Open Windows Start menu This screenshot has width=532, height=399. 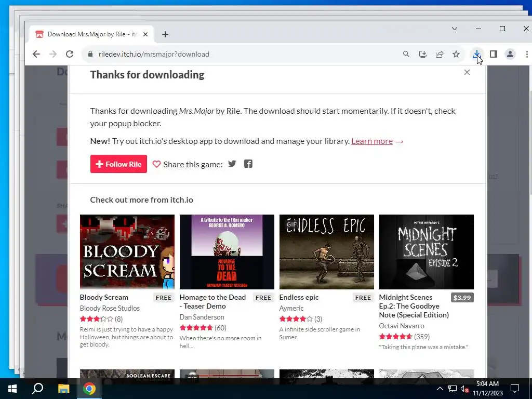12,389
